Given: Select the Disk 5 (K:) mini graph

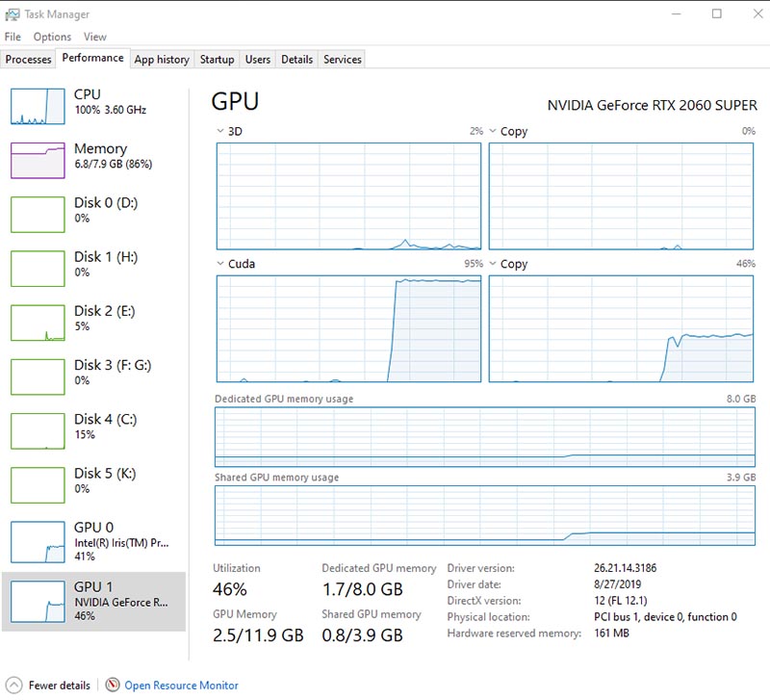Looking at the screenshot, I should (x=38, y=485).
